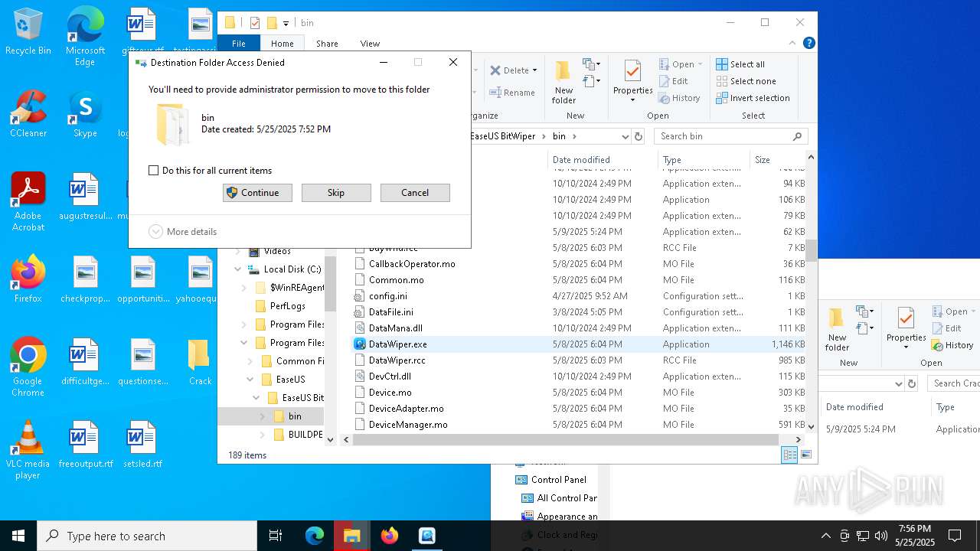The image size is (980, 551).
Task: Select Common Files folder in tree
Action: click(x=292, y=361)
